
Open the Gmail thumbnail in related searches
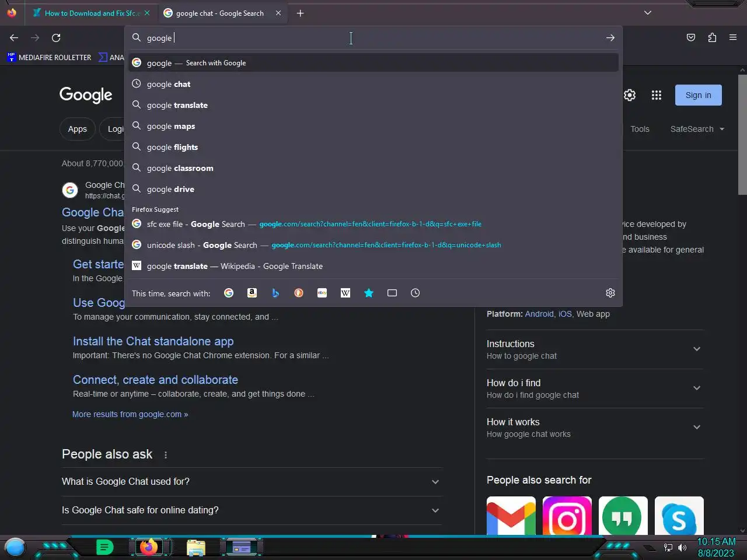pos(511,516)
